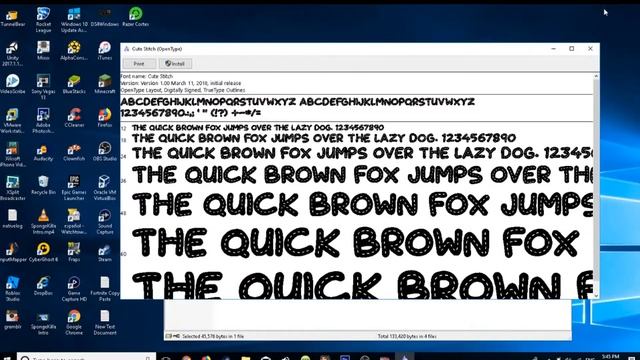
Task: Open the Adobe Photoshop desktop shortcut
Action: 43,121
